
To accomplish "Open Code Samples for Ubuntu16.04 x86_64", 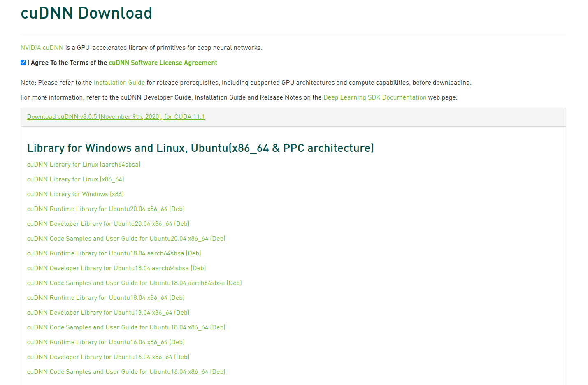I will click(x=126, y=371).
